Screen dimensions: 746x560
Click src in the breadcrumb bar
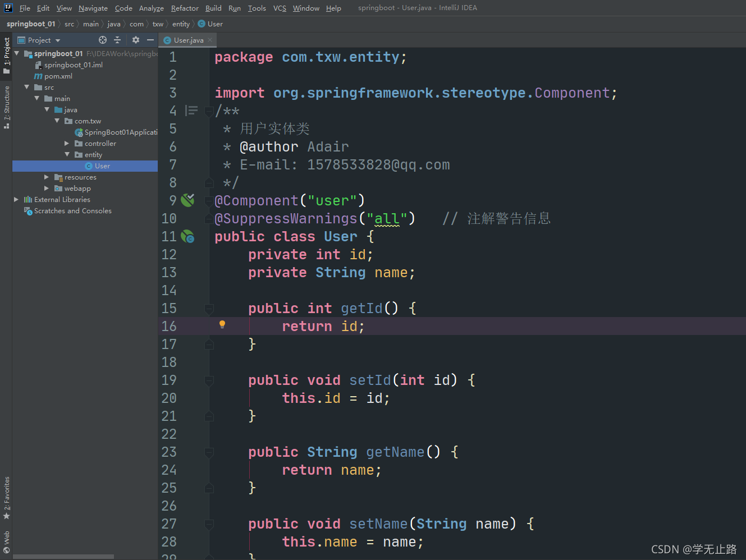click(x=69, y=24)
